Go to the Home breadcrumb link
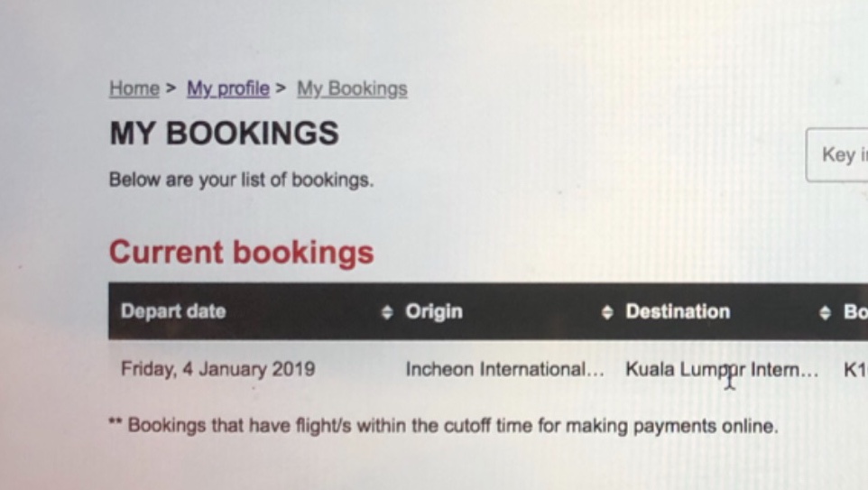Image resolution: width=868 pixels, height=490 pixels. (134, 88)
